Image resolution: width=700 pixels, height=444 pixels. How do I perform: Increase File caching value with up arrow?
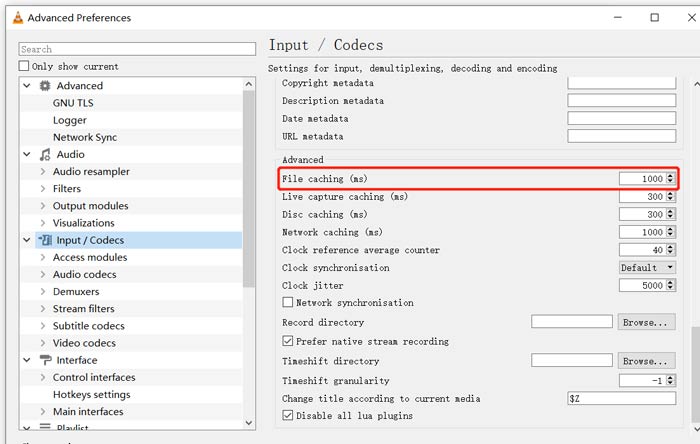[670, 176]
